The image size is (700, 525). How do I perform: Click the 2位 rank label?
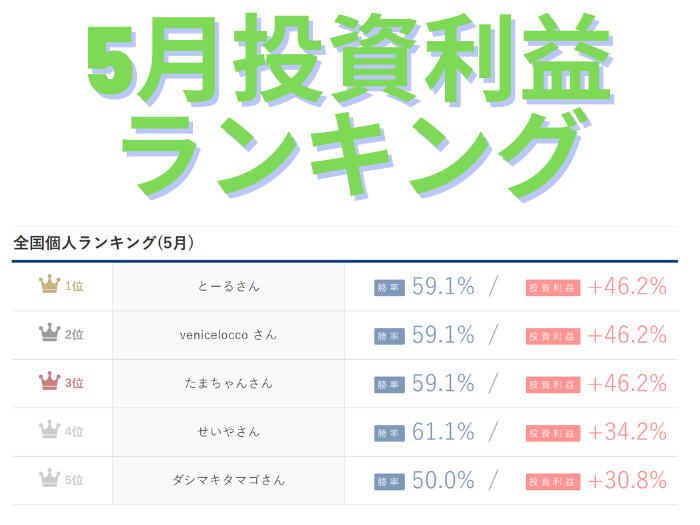[74, 335]
